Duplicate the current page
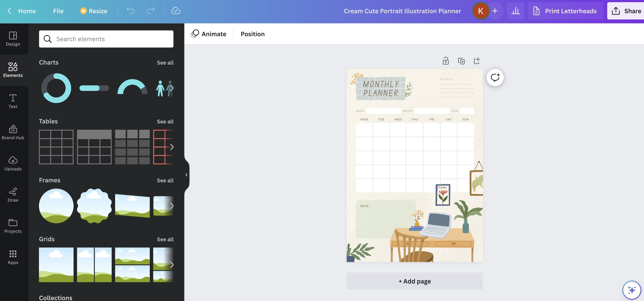Image resolution: width=644 pixels, height=301 pixels. (461, 61)
